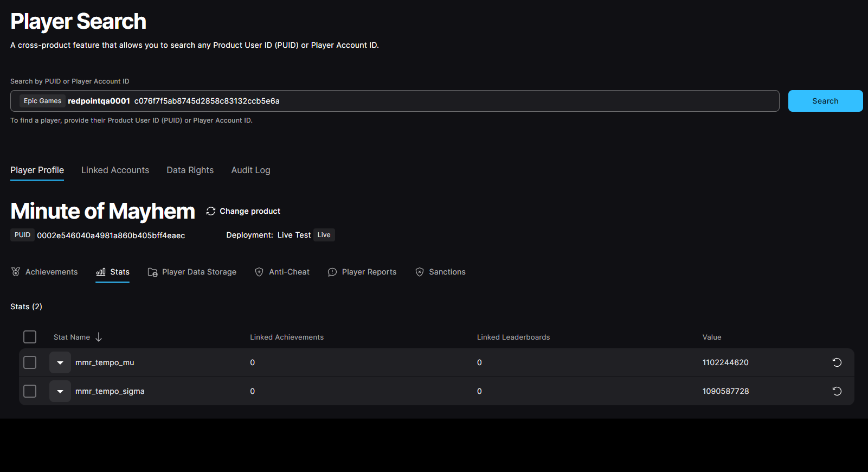Check the mmr_tempo_mu row checkbox

[30, 362]
